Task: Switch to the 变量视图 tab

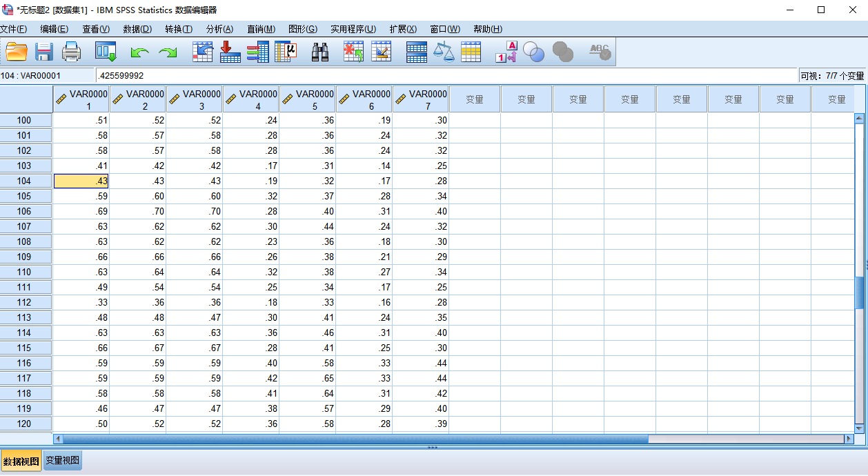Action: 61,460
